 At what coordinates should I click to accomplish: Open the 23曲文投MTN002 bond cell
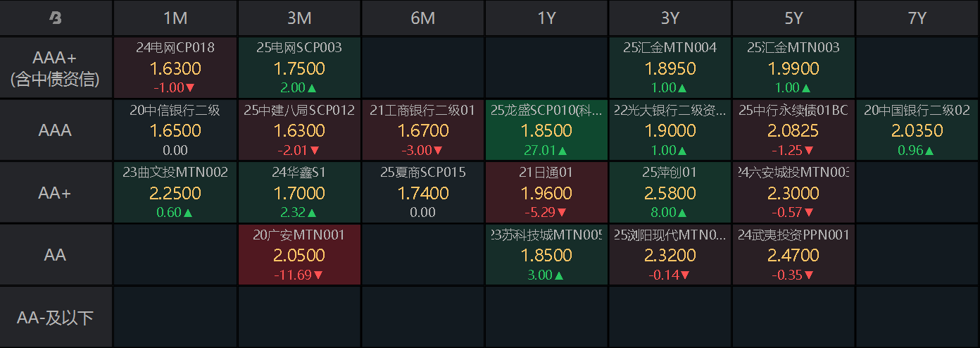pyautogui.click(x=175, y=192)
